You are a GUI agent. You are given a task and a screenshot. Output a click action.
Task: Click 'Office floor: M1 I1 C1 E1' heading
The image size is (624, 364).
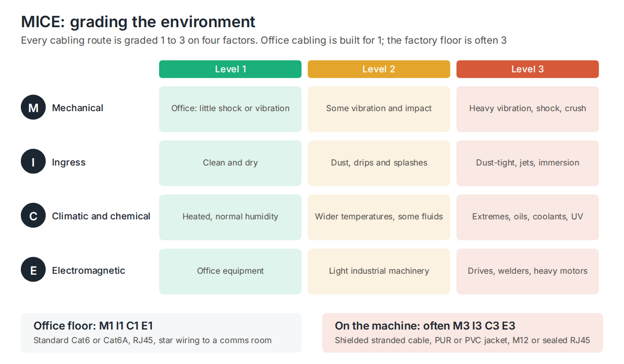(x=93, y=326)
